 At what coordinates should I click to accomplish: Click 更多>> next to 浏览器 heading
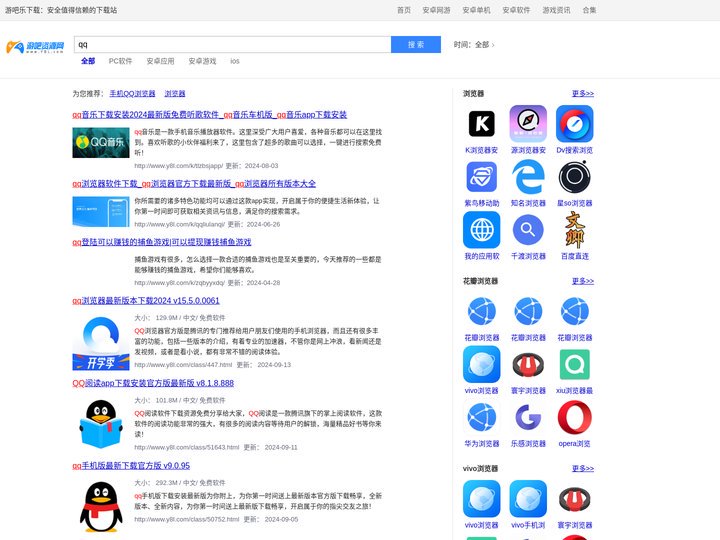pos(583,94)
